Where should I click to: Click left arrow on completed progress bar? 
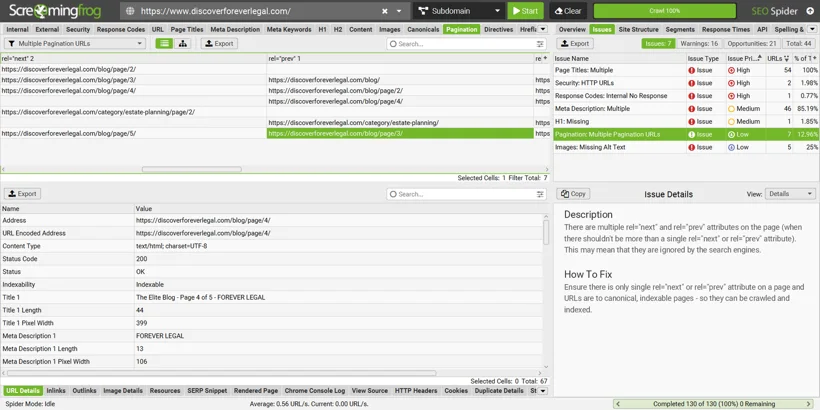tap(617, 404)
